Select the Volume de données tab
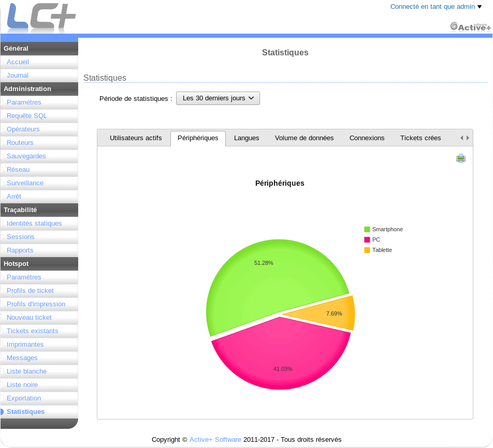Screen dimensions: 493x448 point(304,138)
